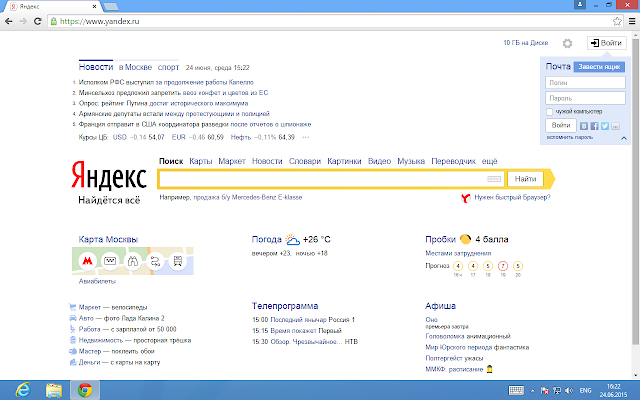Open Афиша heading link
Screen dimensions: 640x400
pyautogui.click(x=440, y=306)
